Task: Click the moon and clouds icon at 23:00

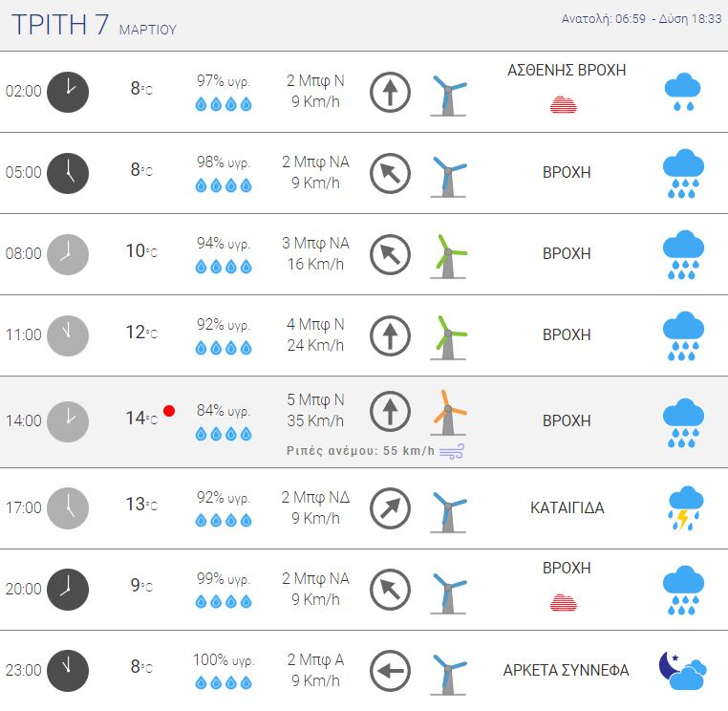Action: 682,671
